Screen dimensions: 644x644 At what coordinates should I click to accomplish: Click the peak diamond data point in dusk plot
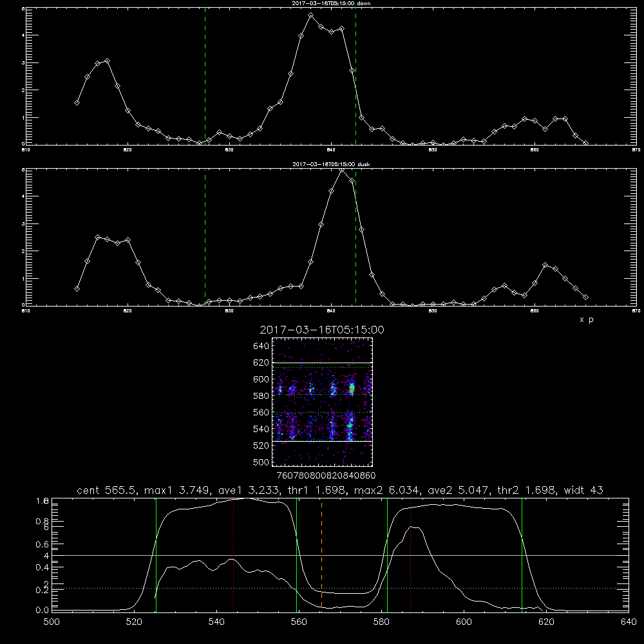click(x=342, y=170)
